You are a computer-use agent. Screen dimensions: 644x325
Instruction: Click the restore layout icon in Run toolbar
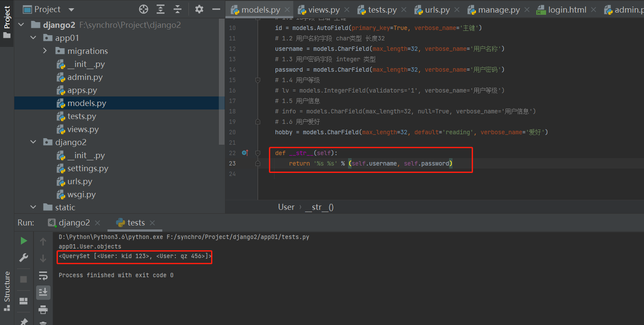(x=24, y=301)
